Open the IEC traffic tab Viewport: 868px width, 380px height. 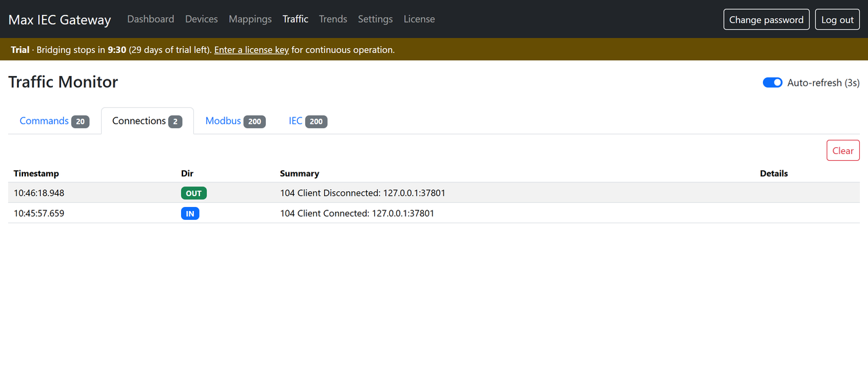tap(308, 121)
